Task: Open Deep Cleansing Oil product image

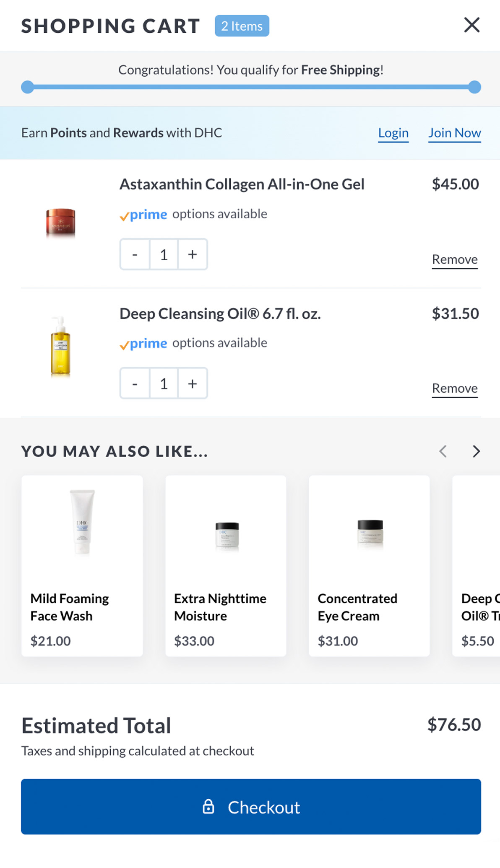Action: (x=61, y=347)
